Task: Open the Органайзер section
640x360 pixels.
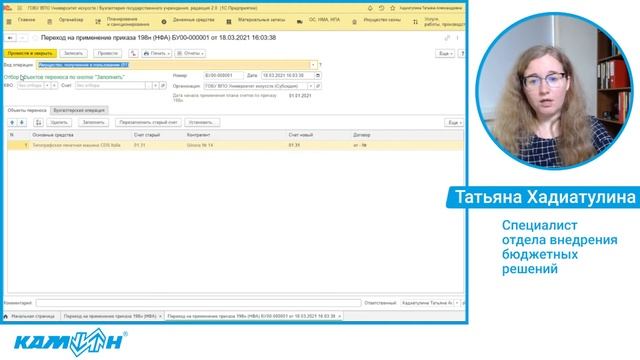Action: [x=71, y=20]
